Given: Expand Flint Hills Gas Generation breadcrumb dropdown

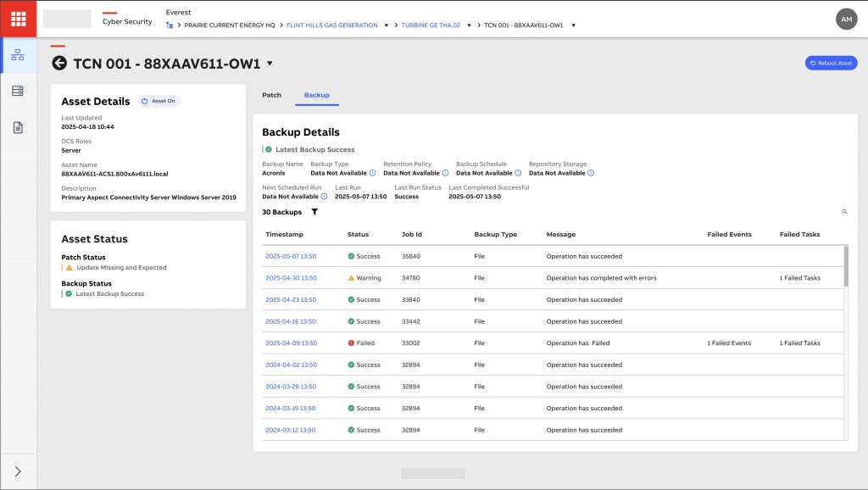Looking at the screenshot, I should point(386,25).
